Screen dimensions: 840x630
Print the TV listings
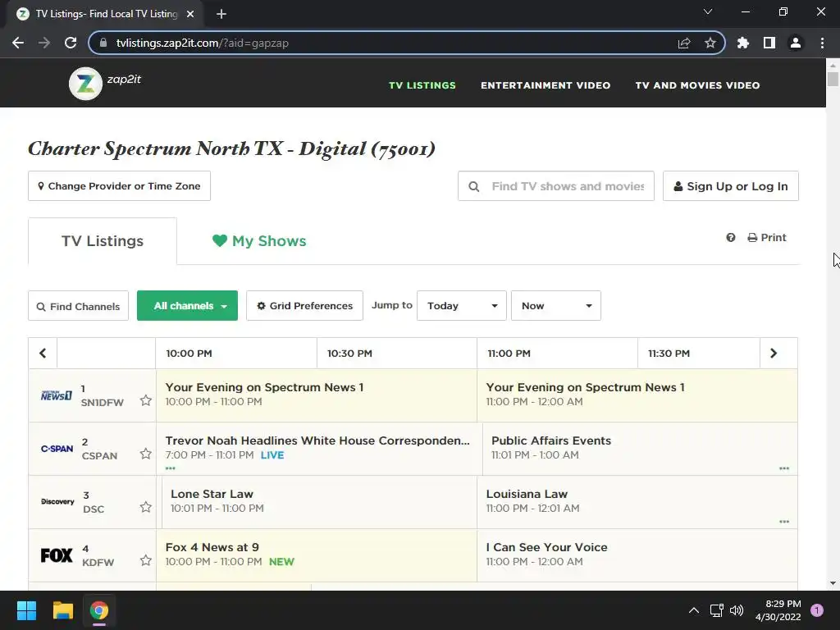(767, 237)
